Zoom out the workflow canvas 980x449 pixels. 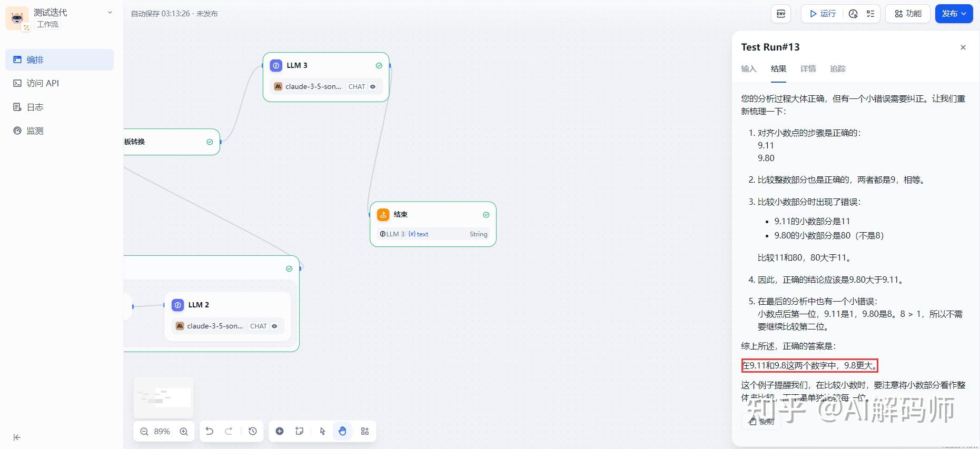tap(144, 432)
